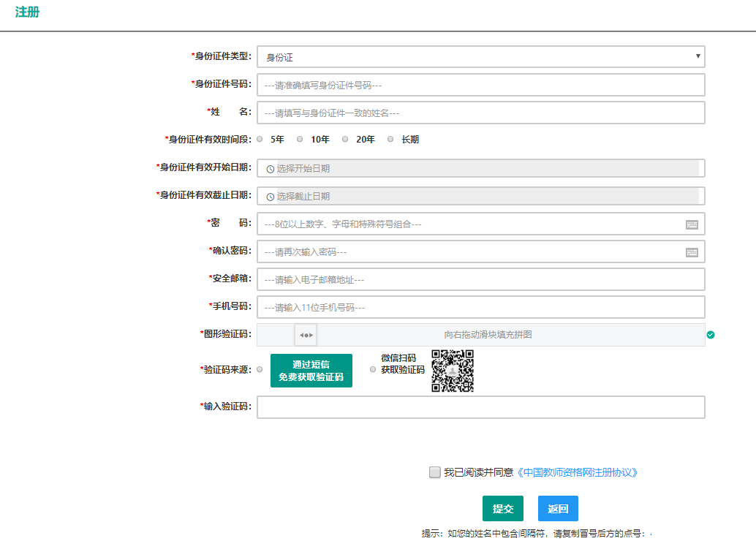Click the 手机号码 input field
The width and height of the screenshot is (756, 560).
pos(480,307)
